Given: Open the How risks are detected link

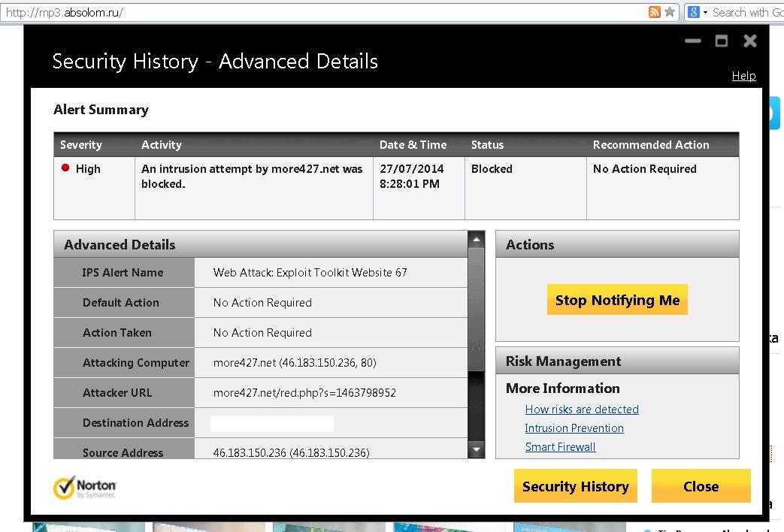Looking at the screenshot, I should 582,410.
